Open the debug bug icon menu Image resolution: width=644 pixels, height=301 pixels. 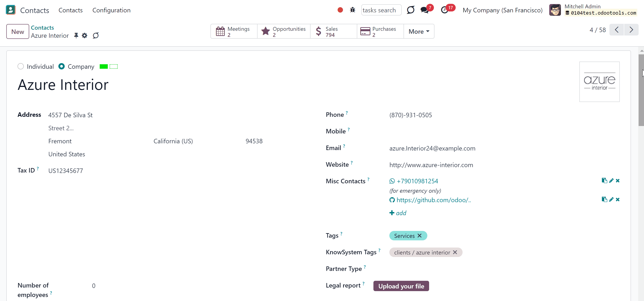pos(353,10)
